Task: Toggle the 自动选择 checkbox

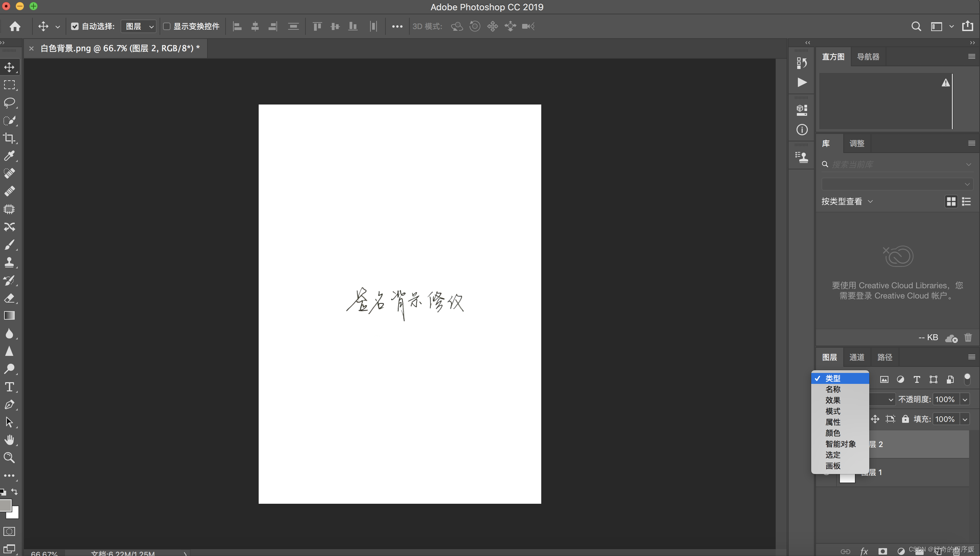Action: tap(75, 26)
